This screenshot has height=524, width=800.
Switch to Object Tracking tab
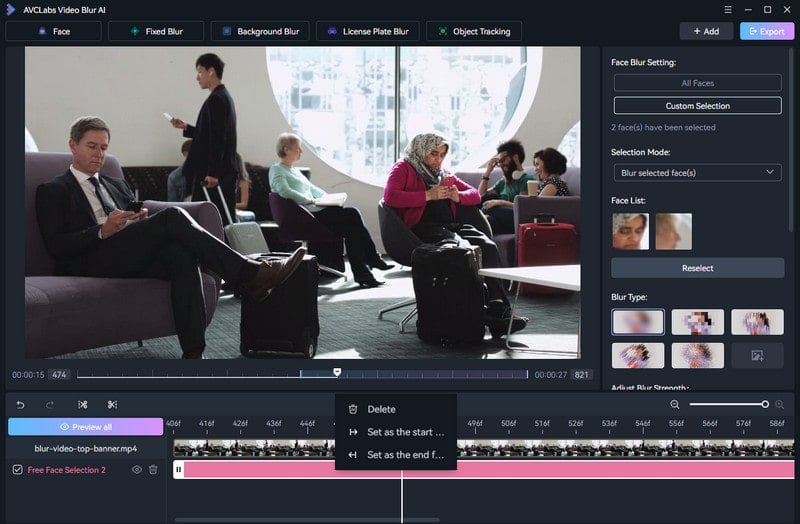(x=474, y=31)
